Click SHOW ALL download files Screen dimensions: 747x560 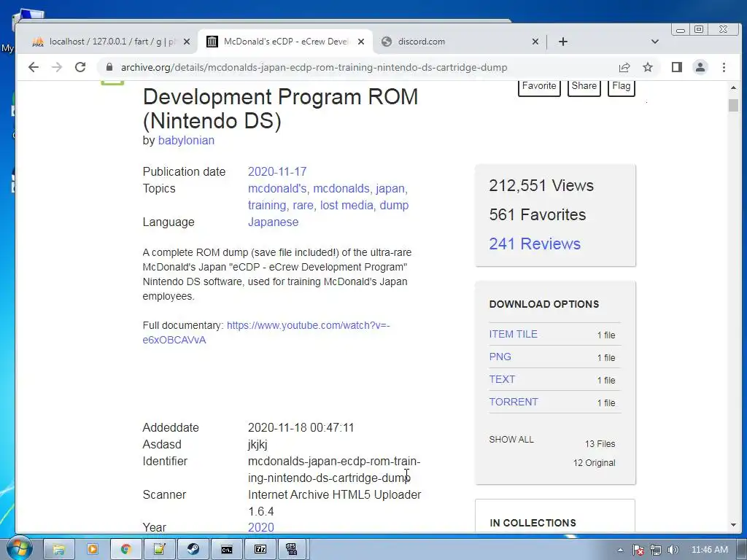[x=511, y=439]
